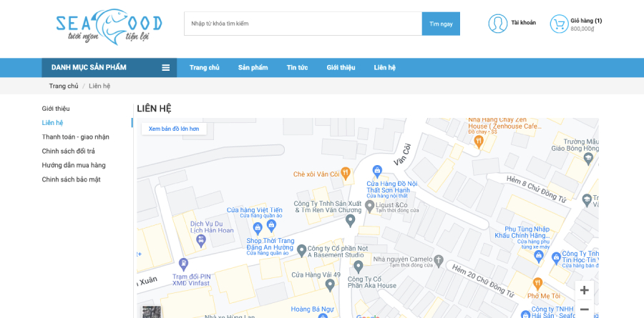Open the Tin tức menu item
Screen dimensions: 644x318
point(298,68)
